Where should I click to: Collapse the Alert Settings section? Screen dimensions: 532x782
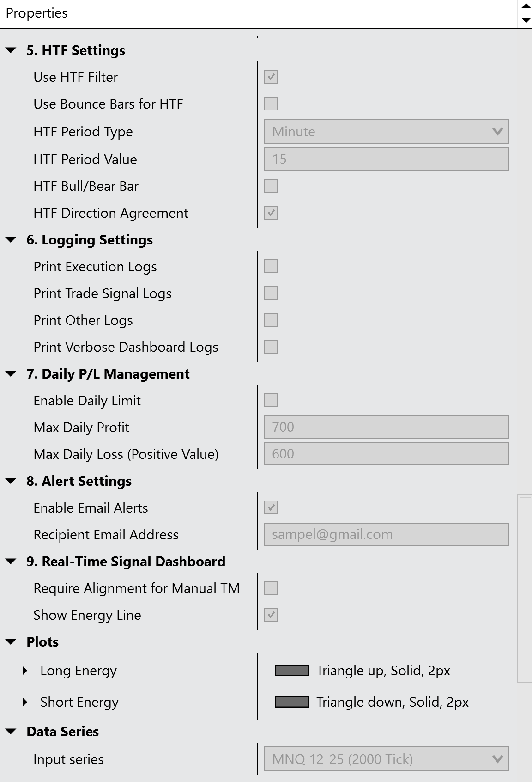click(11, 481)
